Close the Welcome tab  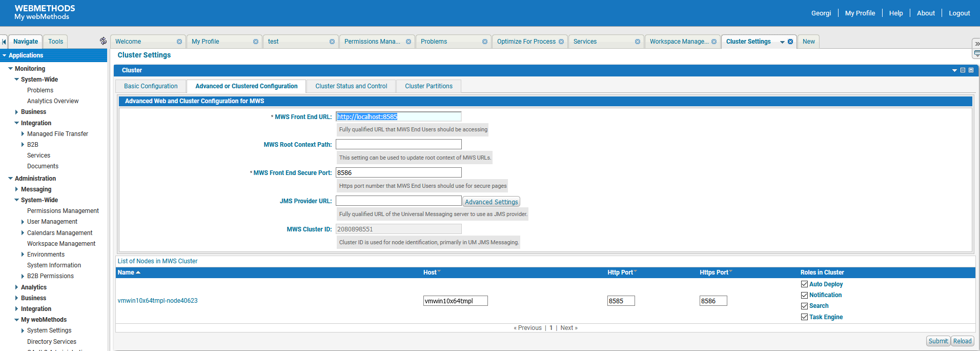179,42
